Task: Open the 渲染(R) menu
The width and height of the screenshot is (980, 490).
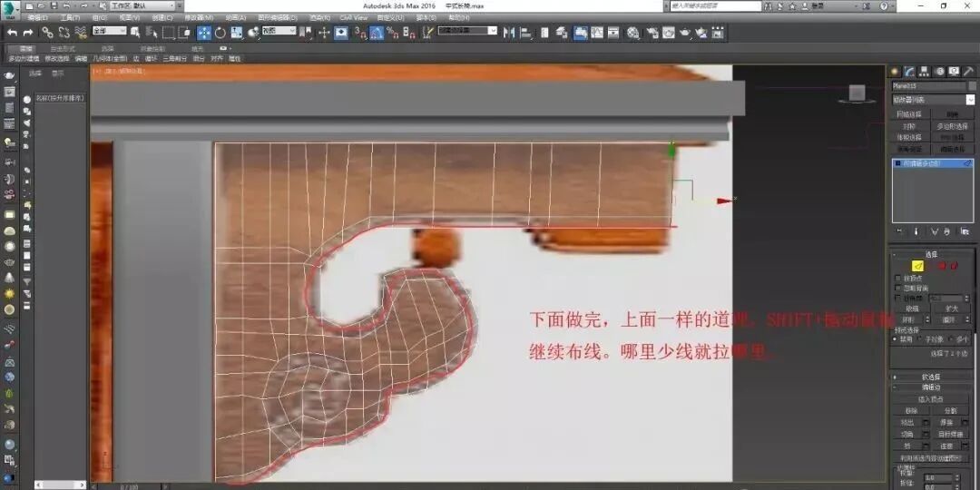Action: (320, 18)
